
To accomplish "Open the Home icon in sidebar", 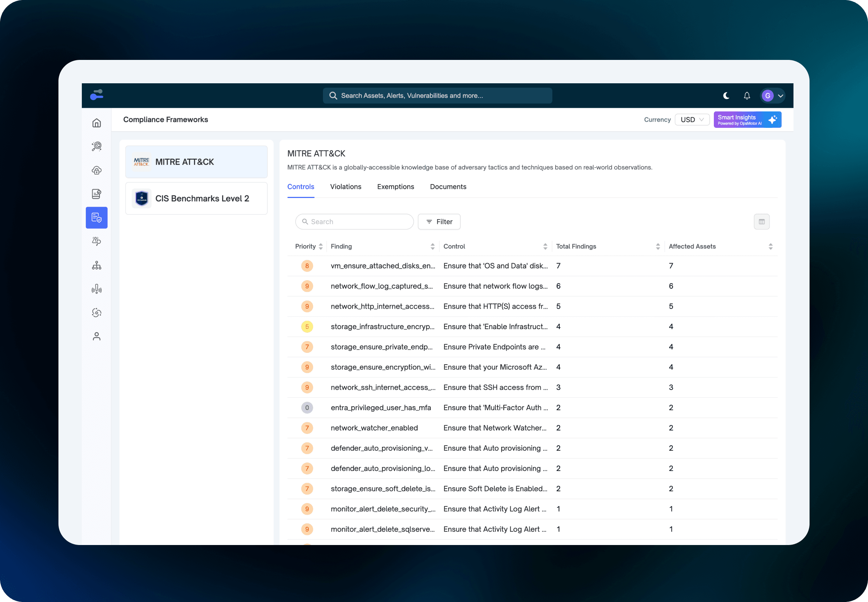I will tap(96, 123).
